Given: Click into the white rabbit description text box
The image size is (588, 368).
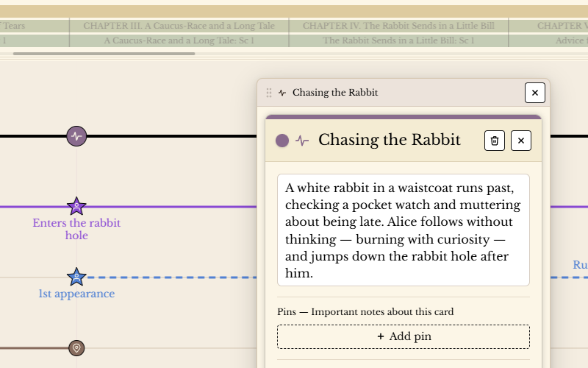Looking at the screenshot, I should 403,230.
